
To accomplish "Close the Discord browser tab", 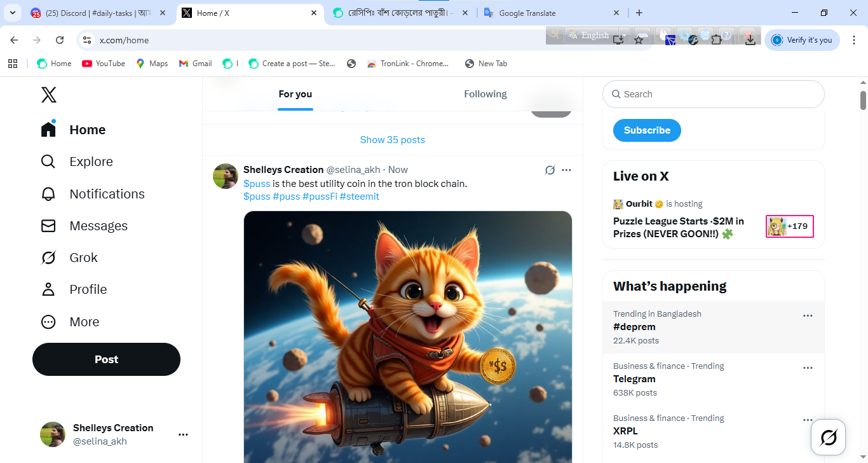I will point(163,13).
